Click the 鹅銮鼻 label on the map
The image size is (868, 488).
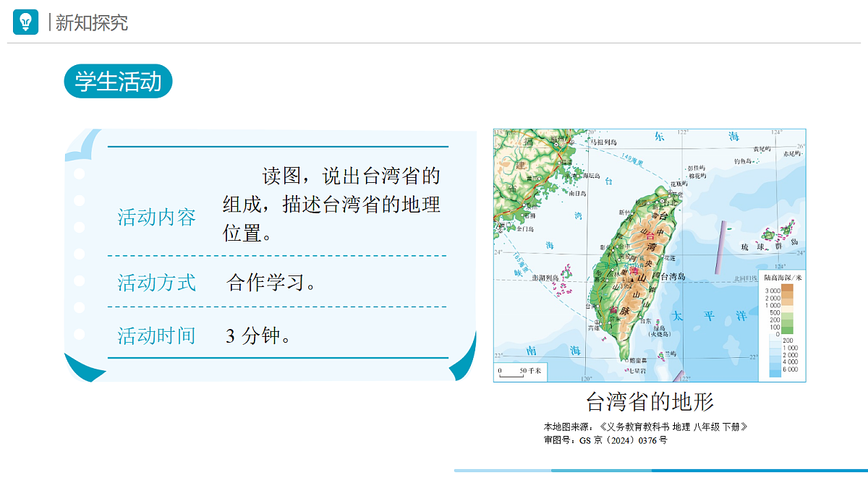click(x=639, y=360)
